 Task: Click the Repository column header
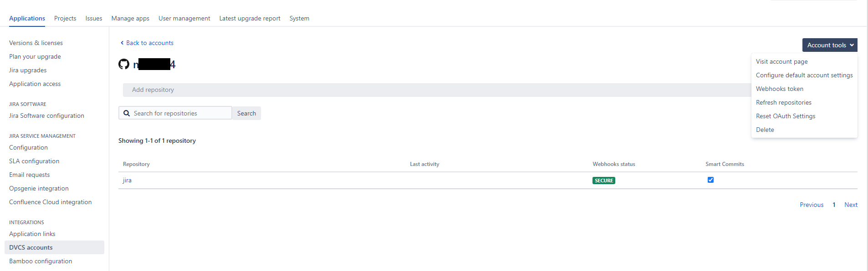136,164
